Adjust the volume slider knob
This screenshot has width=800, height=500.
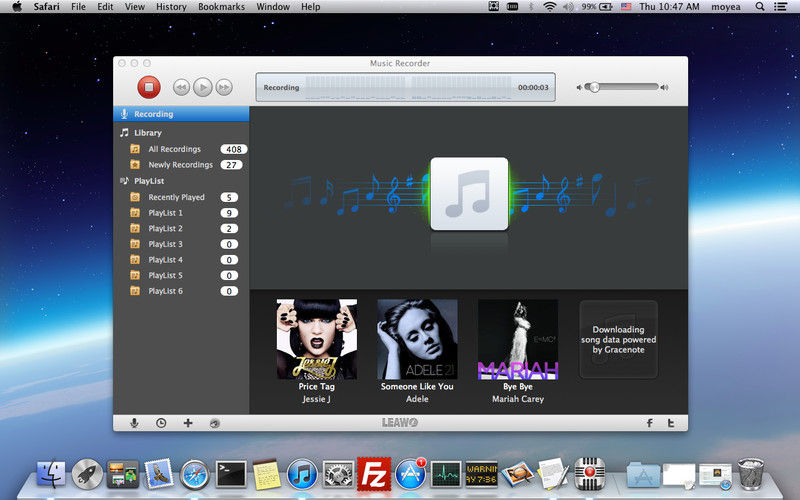593,87
